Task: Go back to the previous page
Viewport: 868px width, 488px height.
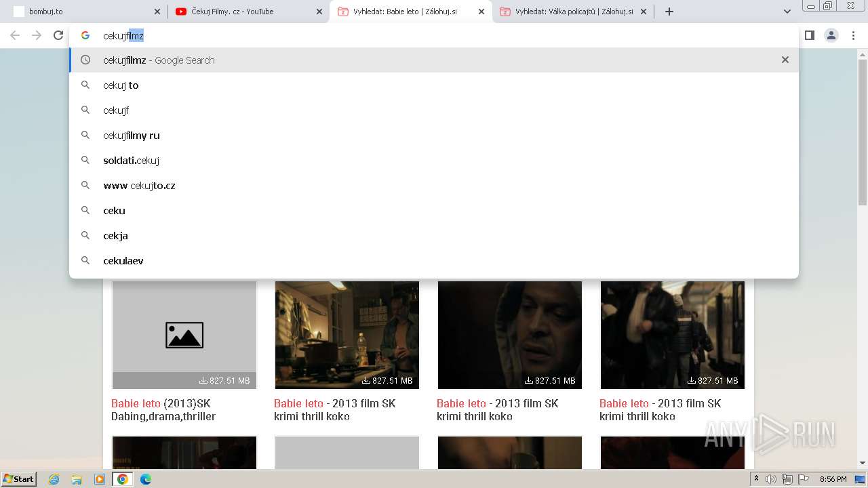Action: point(15,35)
